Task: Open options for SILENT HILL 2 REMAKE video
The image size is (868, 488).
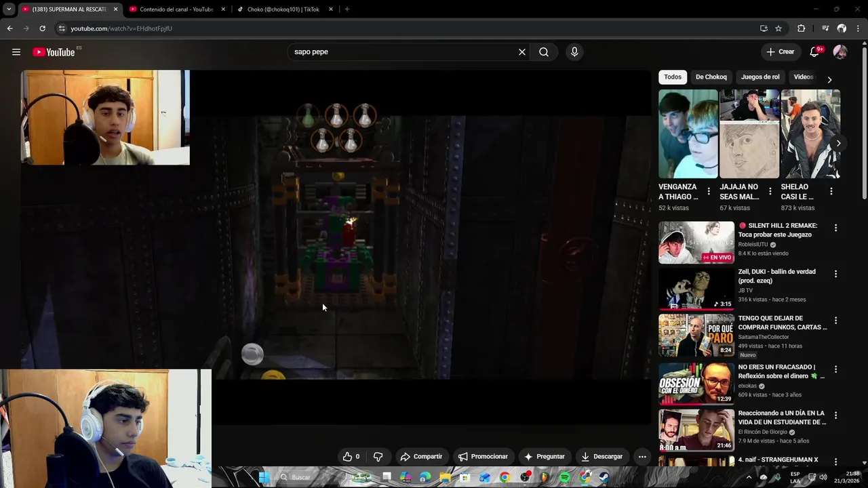Action: [835, 228]
